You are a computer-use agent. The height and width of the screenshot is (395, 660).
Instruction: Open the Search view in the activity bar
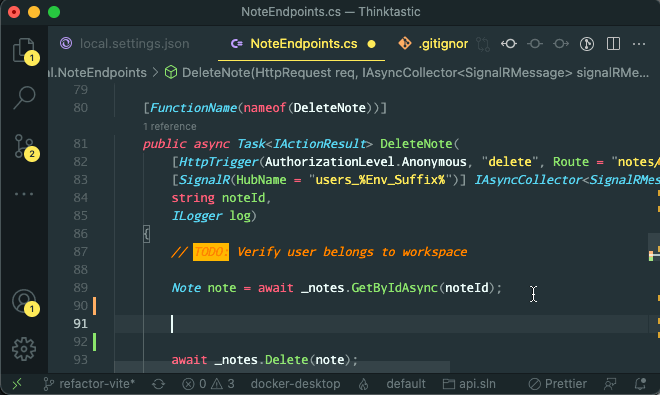pos(24,98)
